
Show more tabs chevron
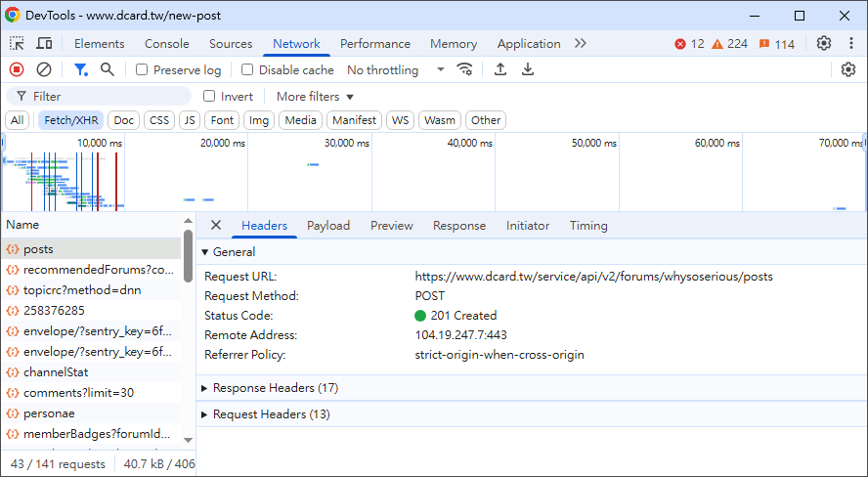point(581,43)
